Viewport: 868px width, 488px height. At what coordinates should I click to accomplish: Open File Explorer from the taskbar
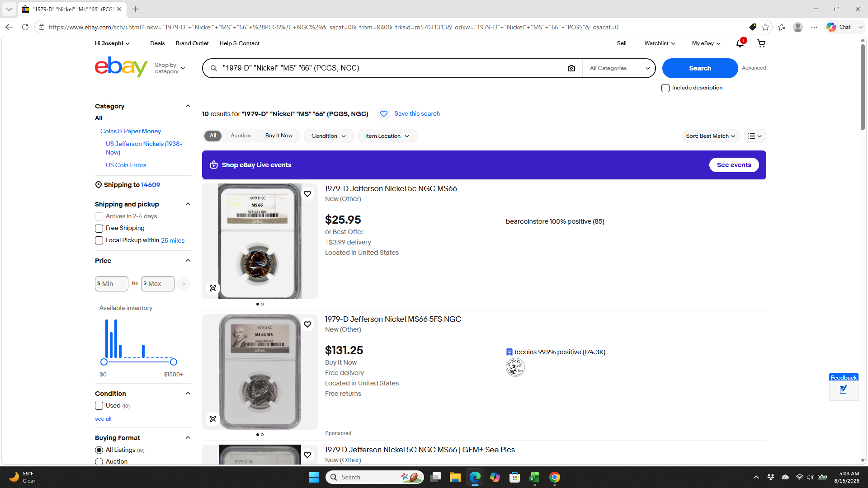455,477
